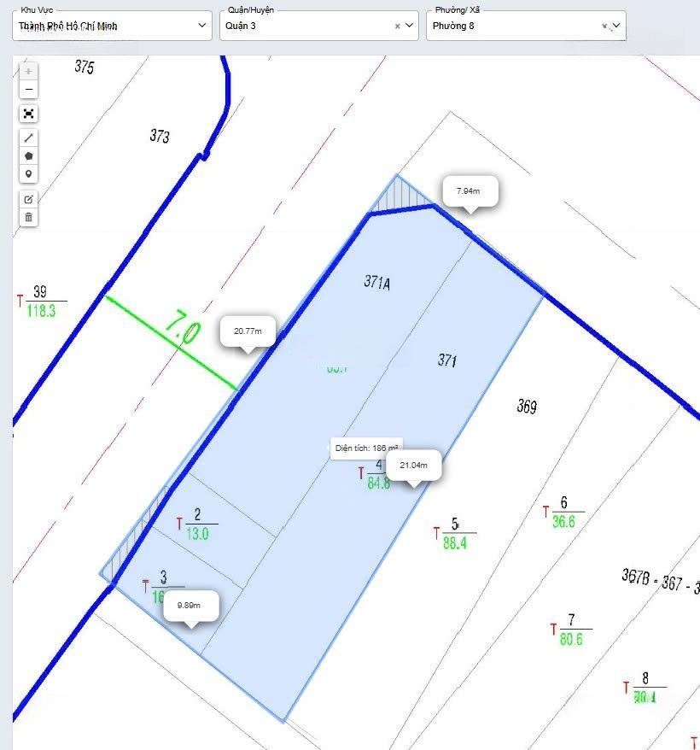
Task: Clear the Quận 3 selection
Action: pyautogui.click(x=397, y=26)
